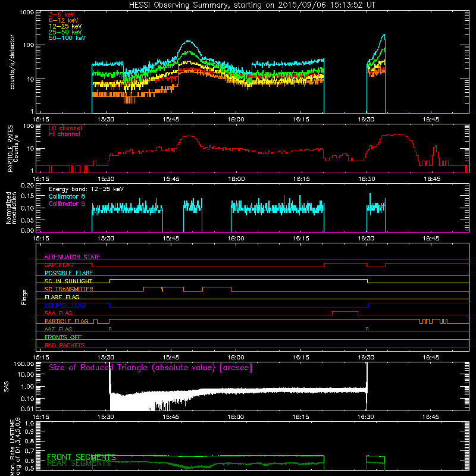
Task: Select the 3-6 keV legend label
Action: [62, 14]
